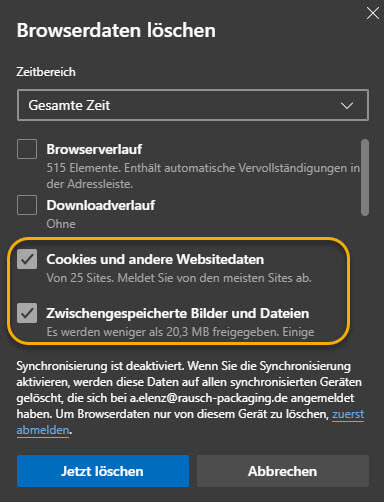Close the Browserdaten löschen dialog

point(373,14)
